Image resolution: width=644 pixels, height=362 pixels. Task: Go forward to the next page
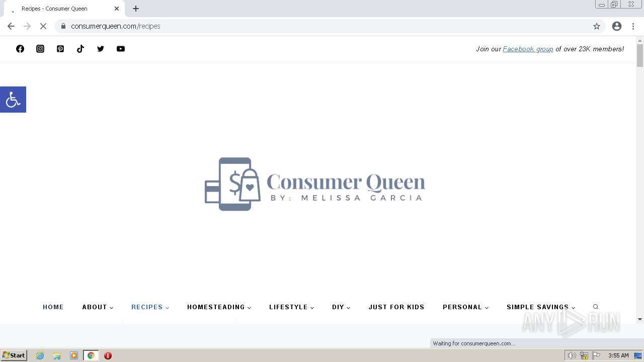click(x=27, y=26)
